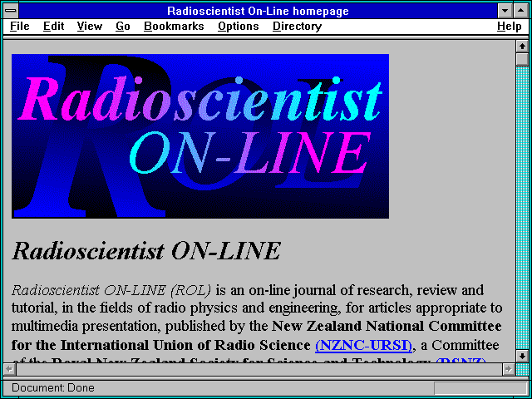Click the status bar progress indicator box
The width and height of the screenshot is (532, 399).
tap(480, 388)
